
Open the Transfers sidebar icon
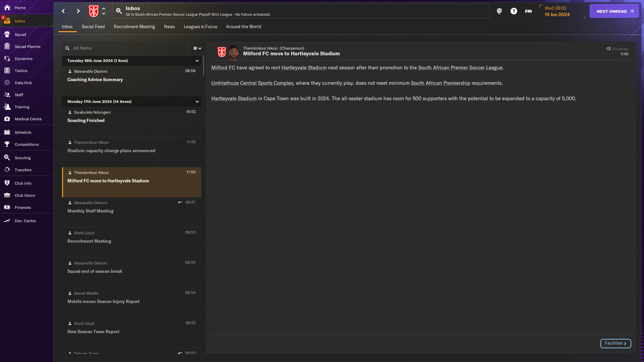click(7, 169)
